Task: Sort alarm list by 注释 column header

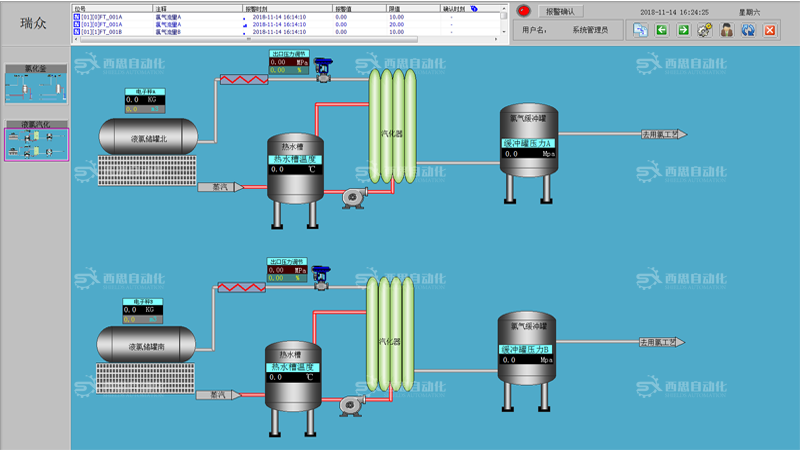Action: [197, 9]
